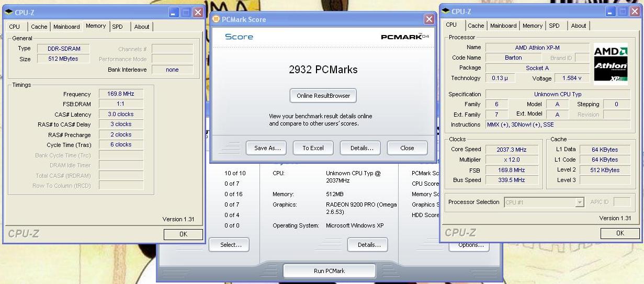644x284 pixels.
Task: Click Save As in PCMark Score dialog
Action: [x=267, y=148]
